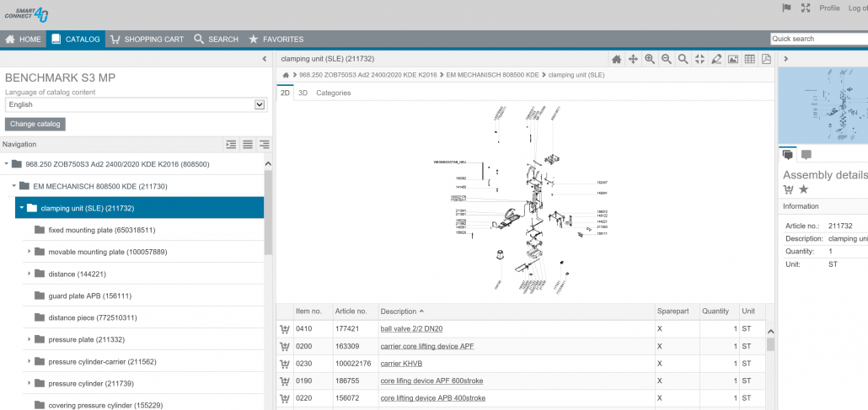Expand the pressure plate (211332) node
Image resolution: width=868 pixels, height=410 pixels.
(x=29, y=339)
